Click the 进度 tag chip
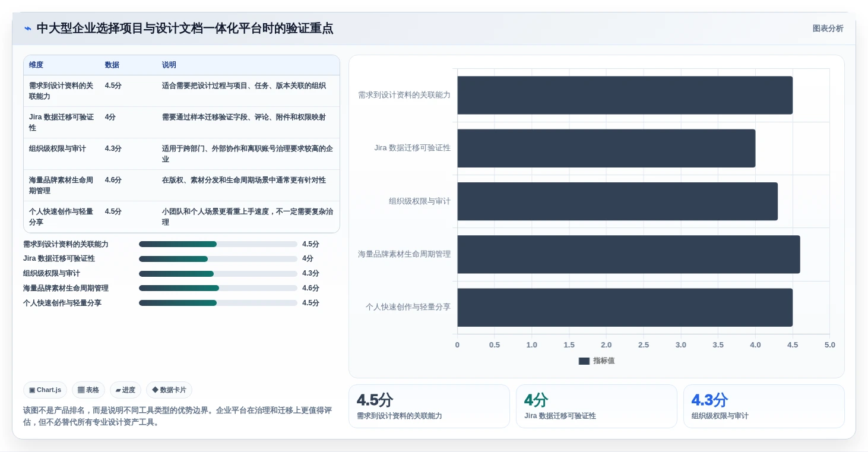This screenshot has height=452, width=868. coord(125,390)
